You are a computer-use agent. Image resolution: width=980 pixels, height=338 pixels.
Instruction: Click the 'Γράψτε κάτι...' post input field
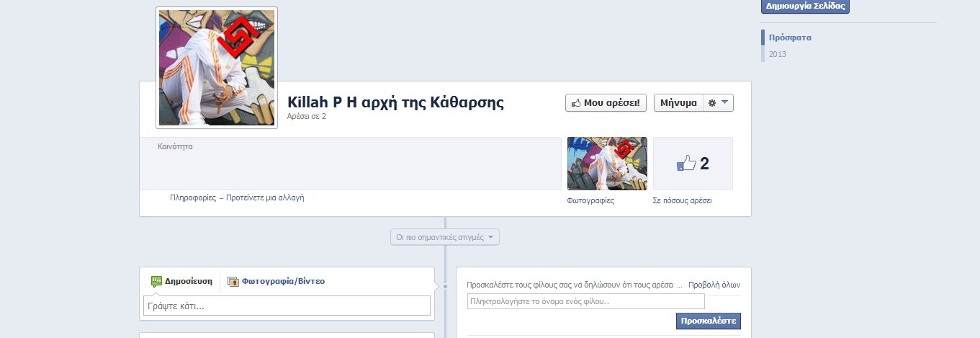pos(287,306)
